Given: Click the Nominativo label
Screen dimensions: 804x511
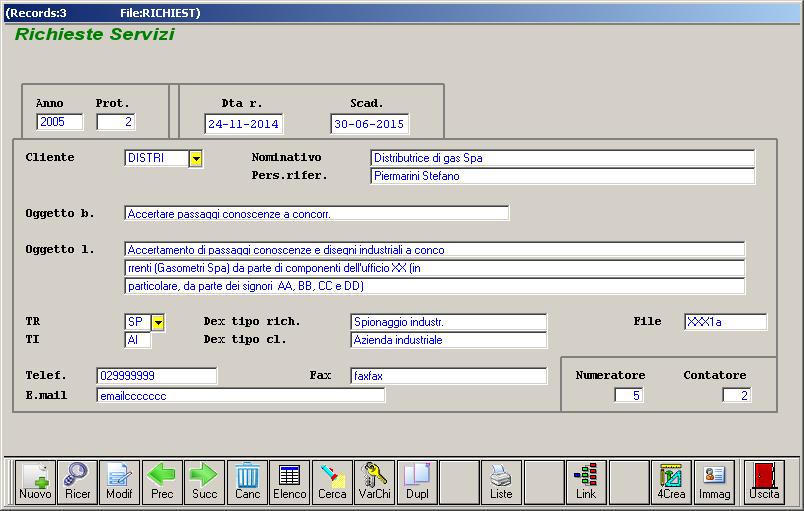Looking at the screenshot, I should click(x=287, y=157).
